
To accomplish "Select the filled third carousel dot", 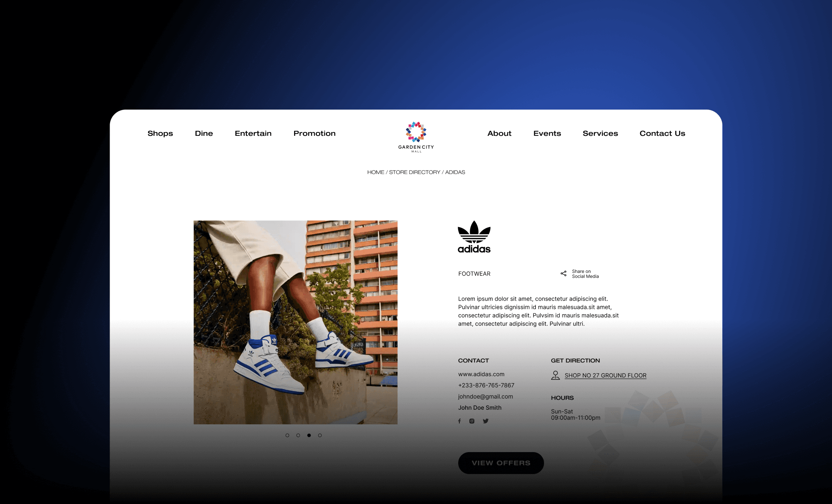I will (x=309, y=435).
